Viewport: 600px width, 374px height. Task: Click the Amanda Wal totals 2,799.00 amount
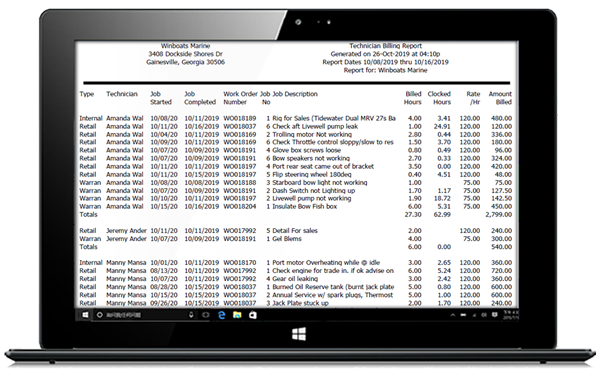tap(499, 214)
